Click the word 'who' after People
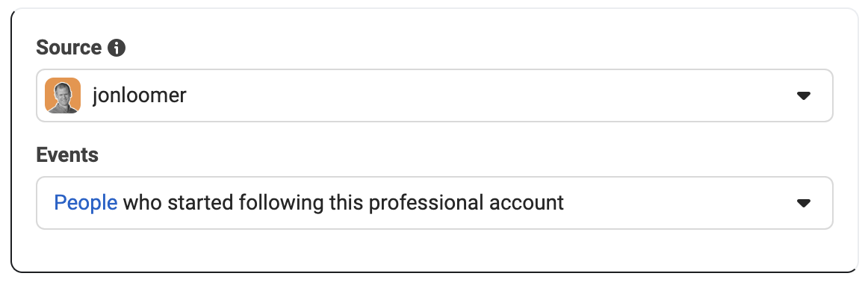This screenshot has width=868, height=282. tap(142, 203)
